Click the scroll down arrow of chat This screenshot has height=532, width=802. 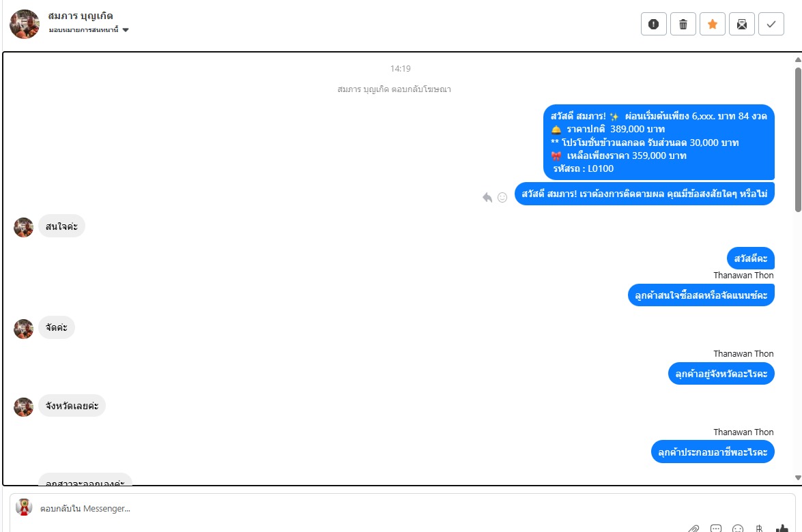pyautogui.click(x=798, y=478)
